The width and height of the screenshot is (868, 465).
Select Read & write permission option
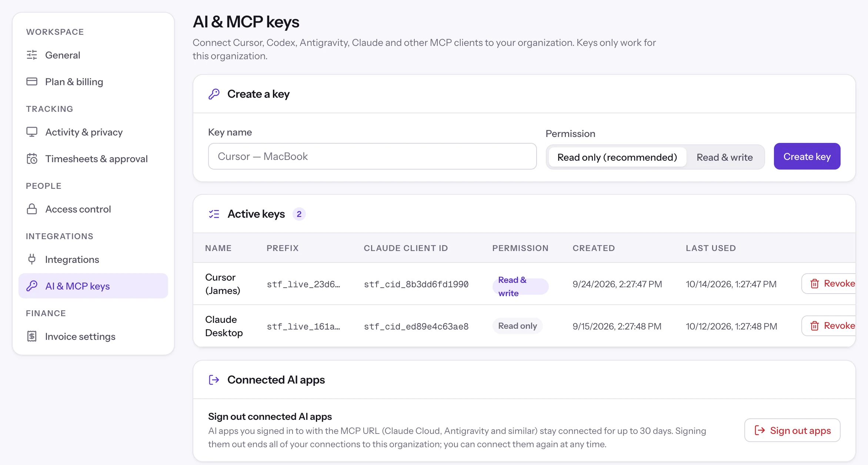(x=725, y=157)
